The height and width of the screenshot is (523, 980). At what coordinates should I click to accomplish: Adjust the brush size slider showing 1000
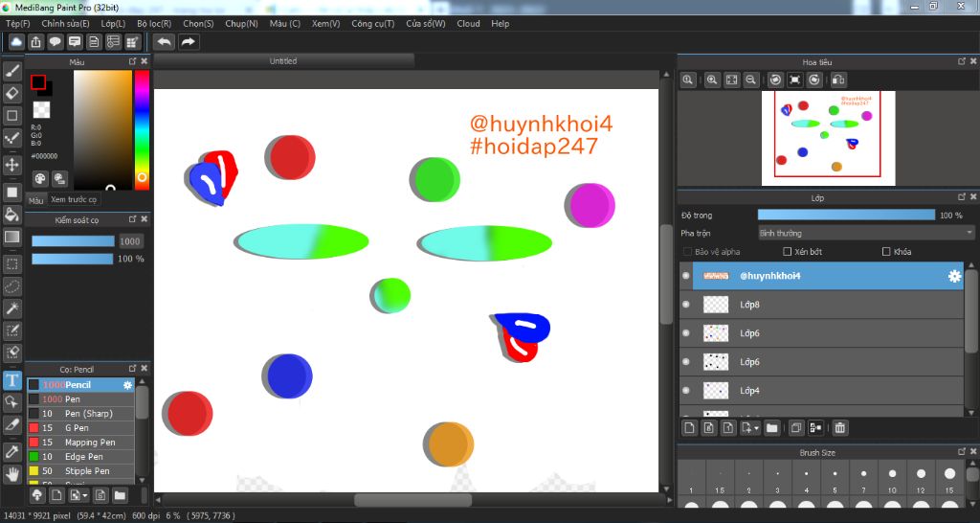coord(73,240)
